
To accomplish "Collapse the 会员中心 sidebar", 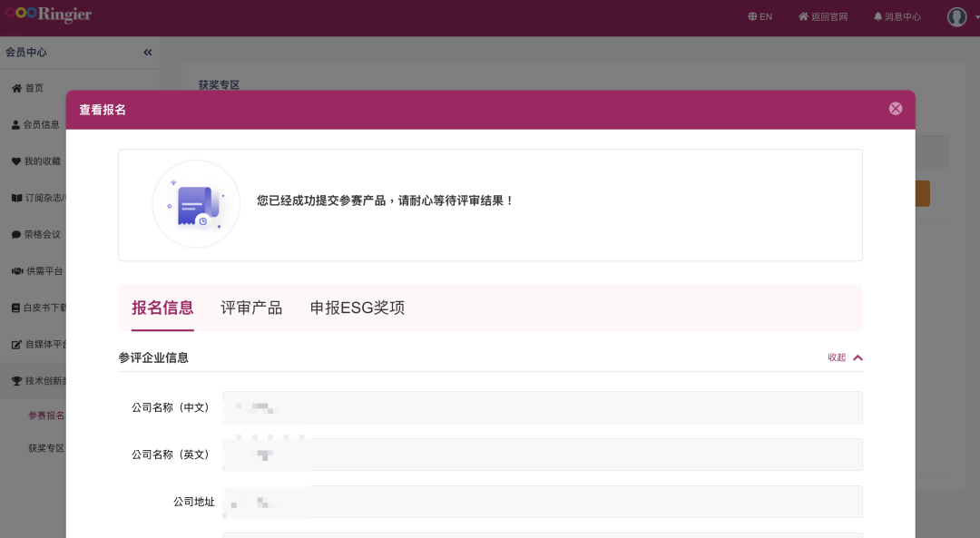I will 147,53.
